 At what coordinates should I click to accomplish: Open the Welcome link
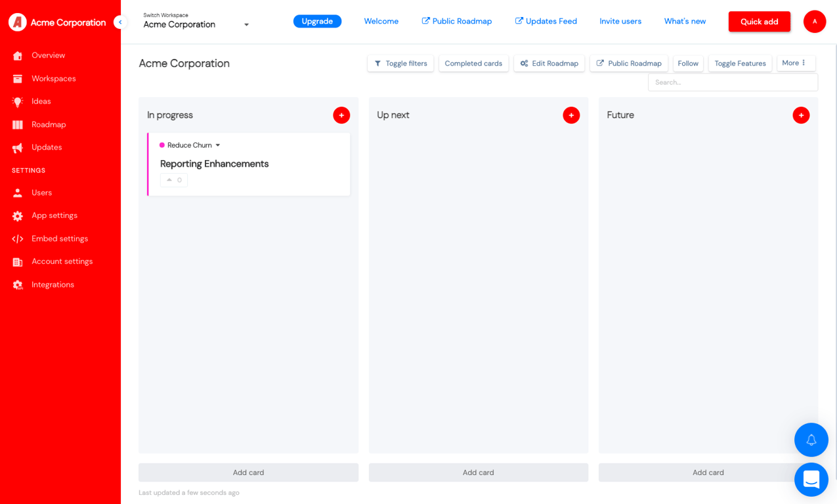[381, 21]
